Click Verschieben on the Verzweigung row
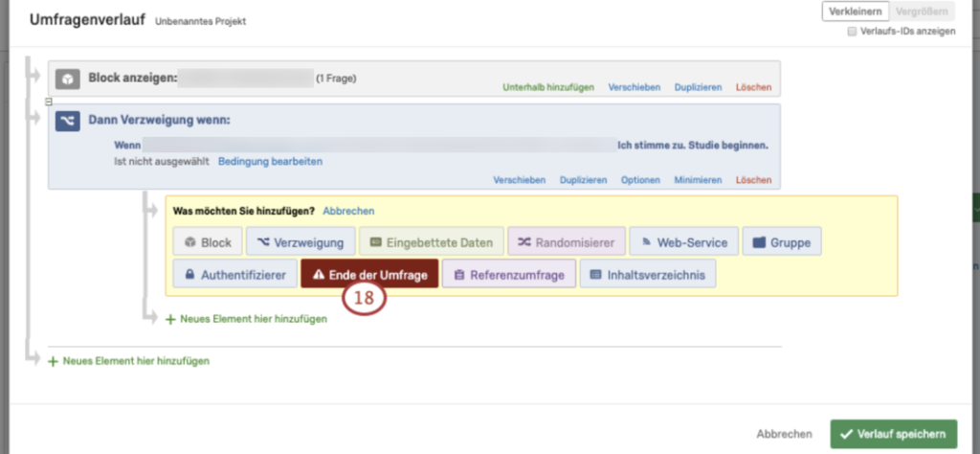980x454 pixels. pos(520,180)
